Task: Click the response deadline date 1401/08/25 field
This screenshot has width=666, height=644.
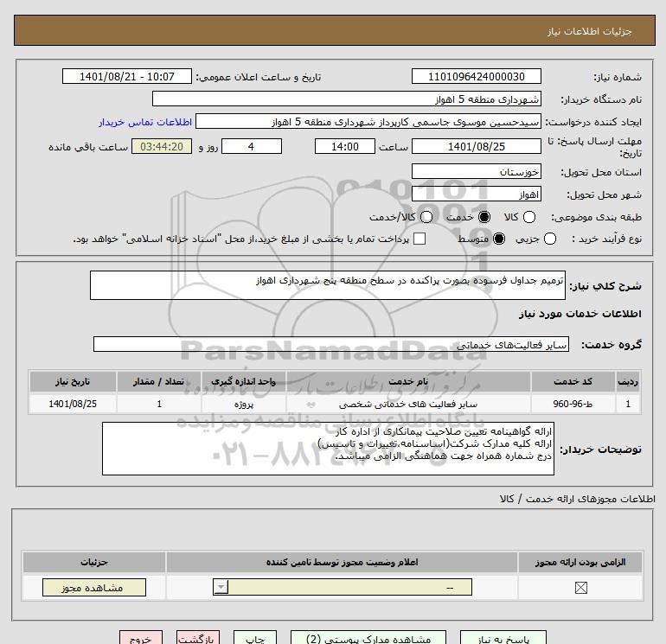Action: (x=476, y=146)
